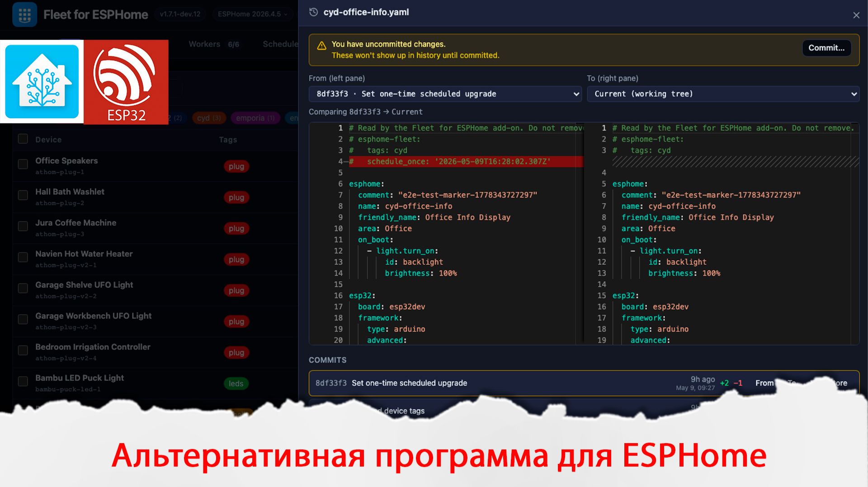Toggle the select-all checkbox in Device header
The height and width of the screenshot is (487, 868).
[x=23, y=139]
